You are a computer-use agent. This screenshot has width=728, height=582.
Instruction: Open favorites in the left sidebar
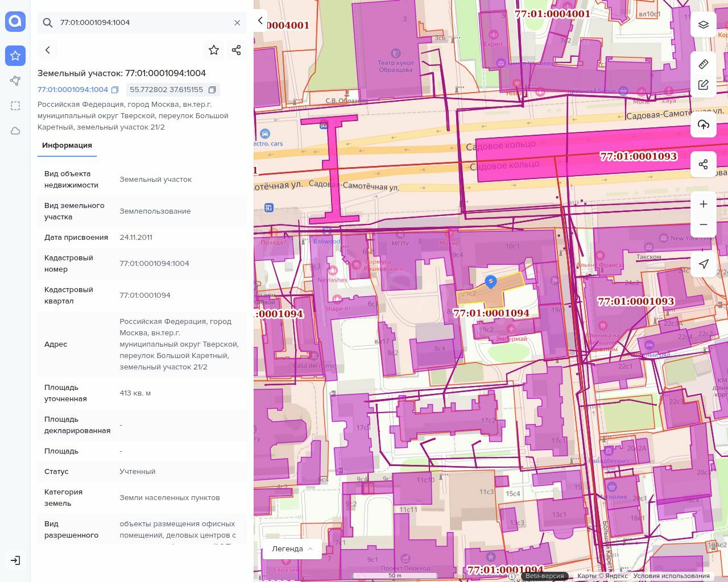click(15, 56)
